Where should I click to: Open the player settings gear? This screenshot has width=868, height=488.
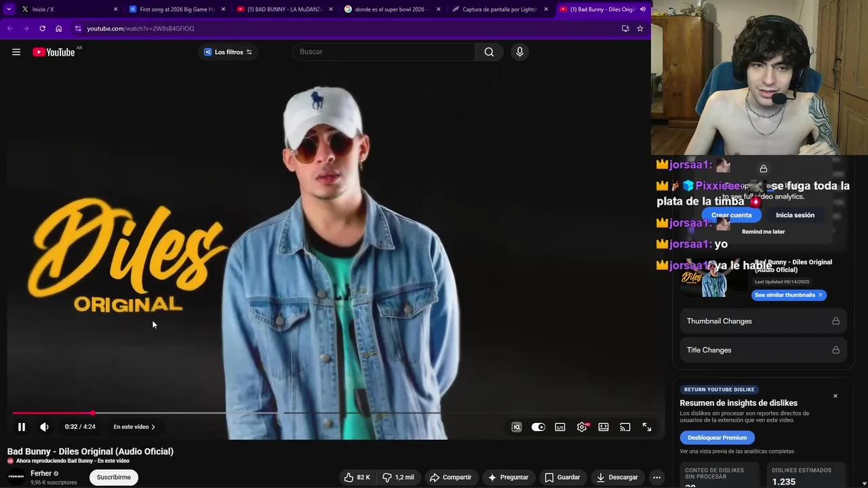[x=582, y=427]
